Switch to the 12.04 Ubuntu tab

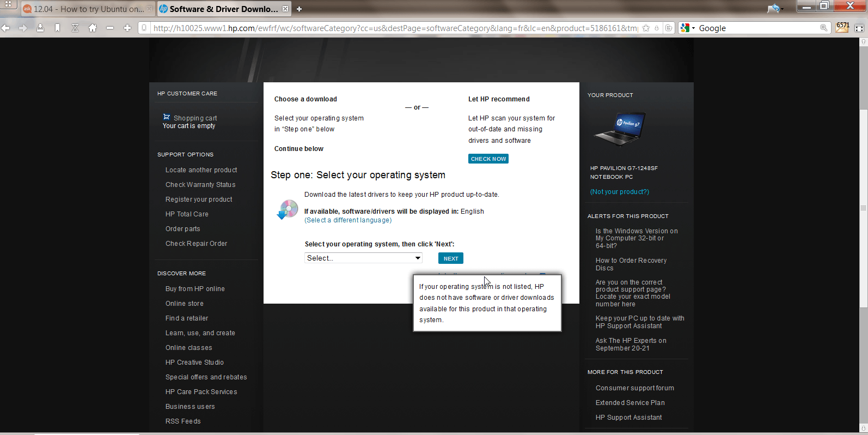coord(87,9)
